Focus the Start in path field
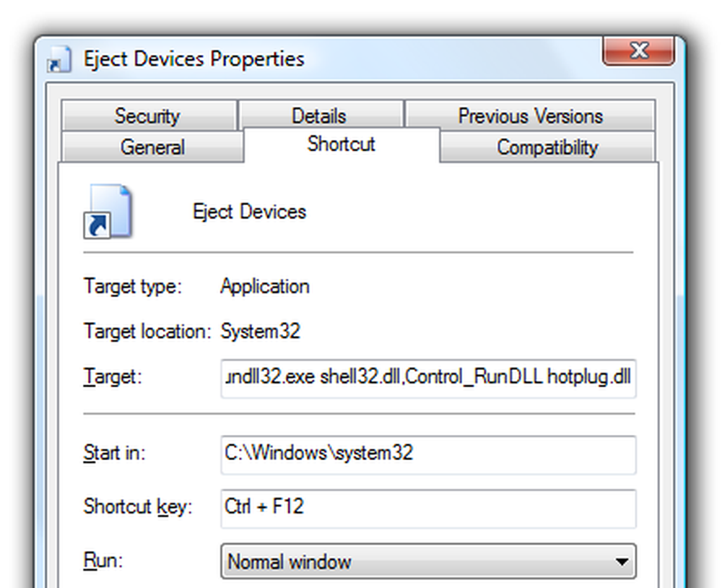The width and height of the screenshot is (722, 588). [428, 454]
